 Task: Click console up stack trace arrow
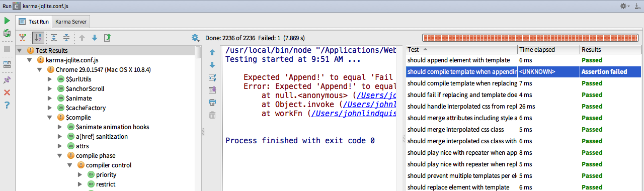[x=212, y=52]
